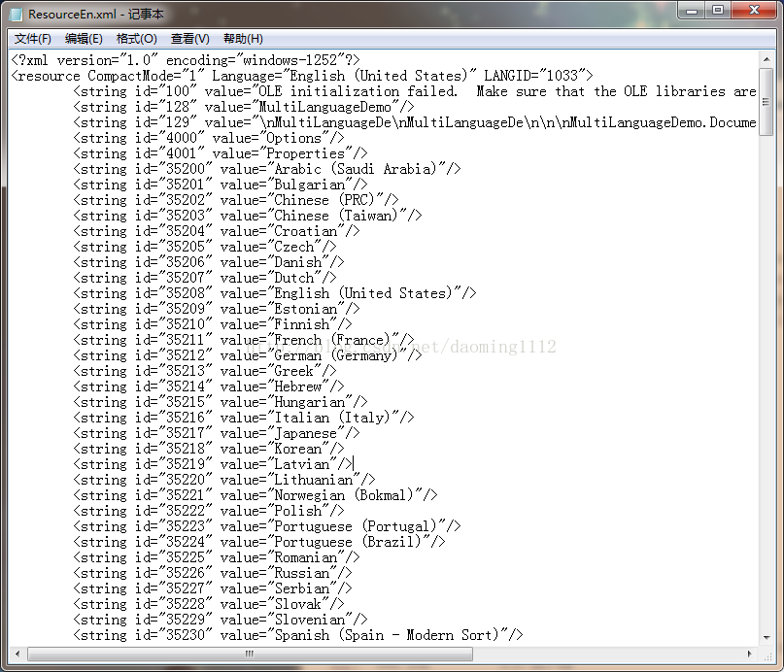The height and width of the screenshot is (672, 784).
Task: Click the "Portuguese (Portugal)" string line
Action: (267, 525)
